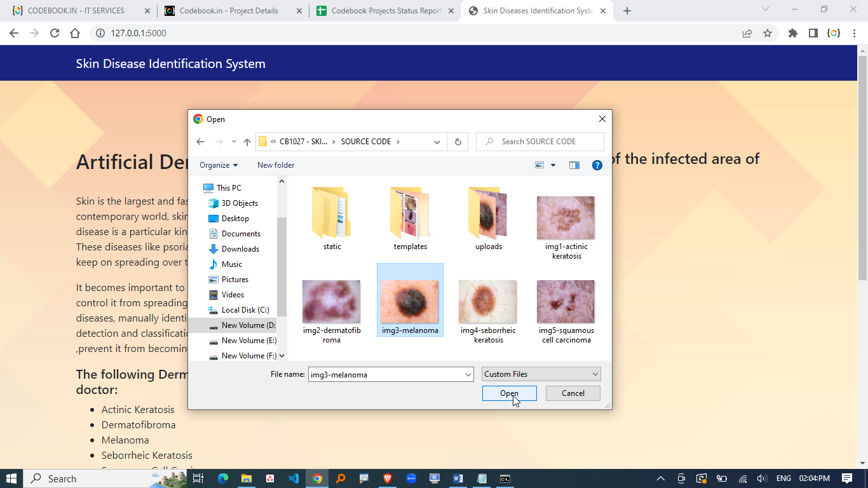Toggle the Chrome side panel icon
The image size is (868, 488).
point(813,33)
